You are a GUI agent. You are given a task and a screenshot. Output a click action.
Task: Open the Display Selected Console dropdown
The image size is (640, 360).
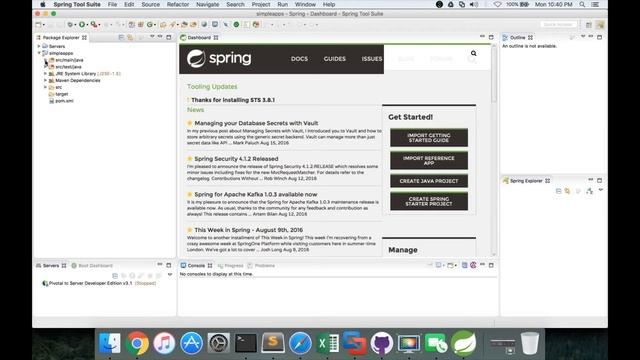pyautogui.click(x=444, y=265)
